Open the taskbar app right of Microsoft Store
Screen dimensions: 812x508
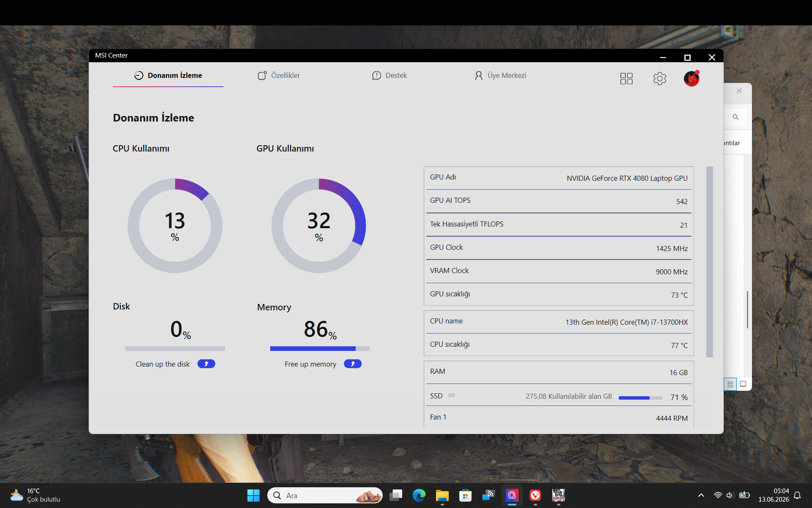[x=488, y=495]
